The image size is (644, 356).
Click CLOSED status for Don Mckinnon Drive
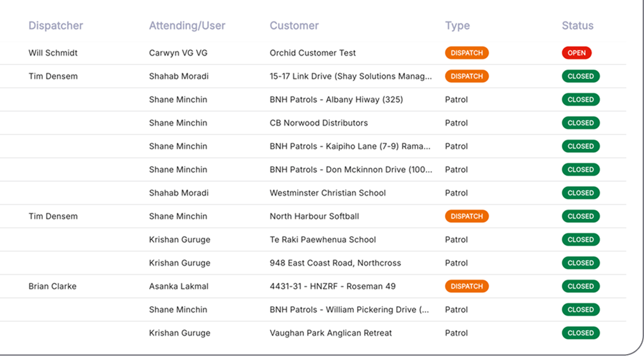[x=581, y=170]
